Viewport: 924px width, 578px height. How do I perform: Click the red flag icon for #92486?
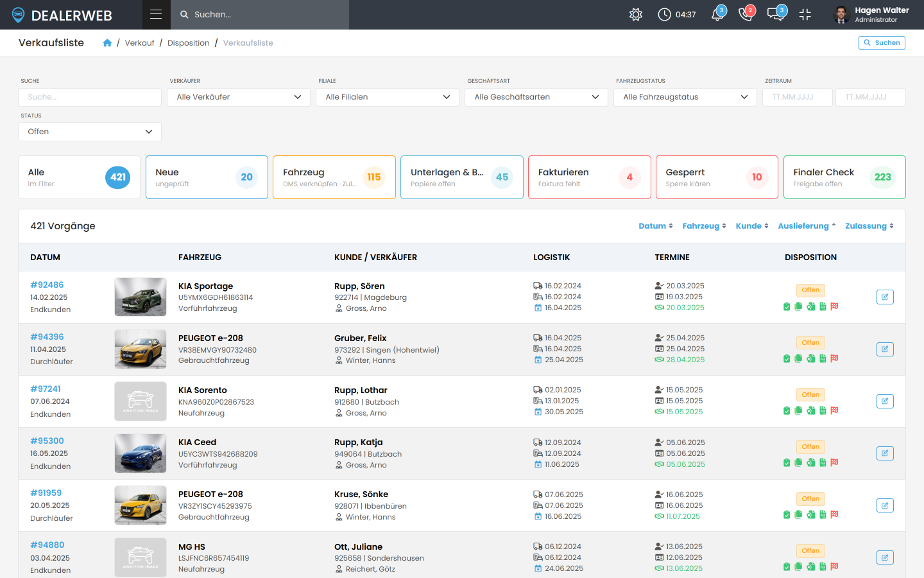pos(834,306)
